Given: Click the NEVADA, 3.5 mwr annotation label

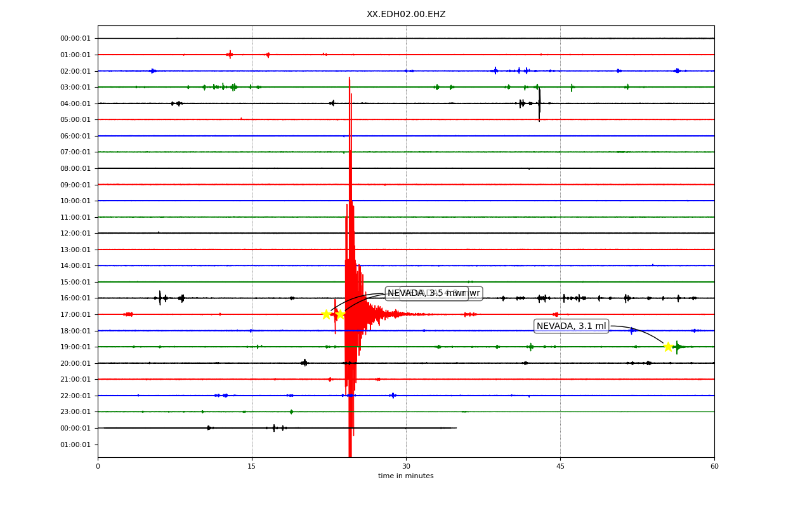Looking at the screenshot, I should [427, 293].
